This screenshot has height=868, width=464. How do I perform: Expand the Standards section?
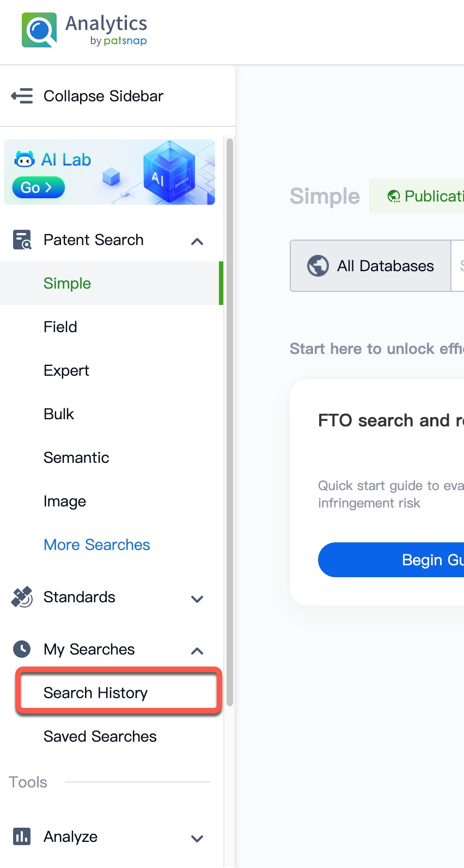[x=198, y=598]
